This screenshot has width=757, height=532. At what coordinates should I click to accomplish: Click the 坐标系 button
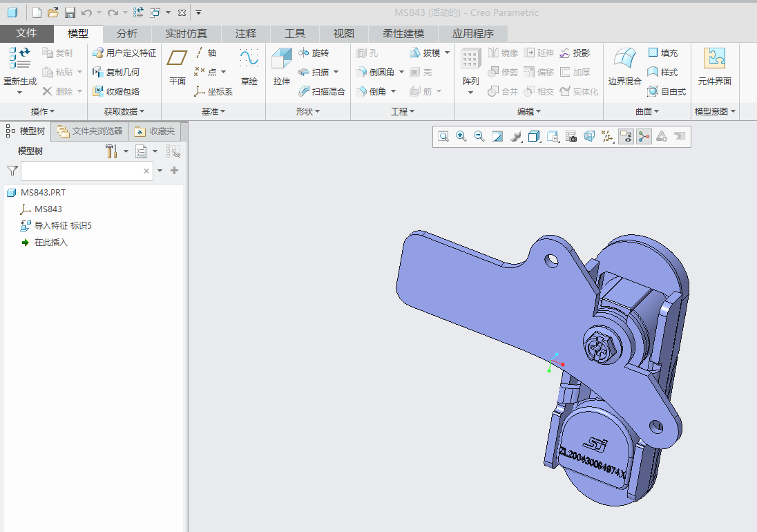(x=213, y=91)
